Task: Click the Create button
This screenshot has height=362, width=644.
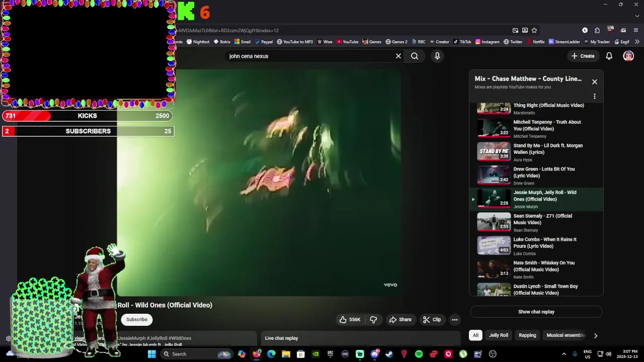Action: click(583, 56)
